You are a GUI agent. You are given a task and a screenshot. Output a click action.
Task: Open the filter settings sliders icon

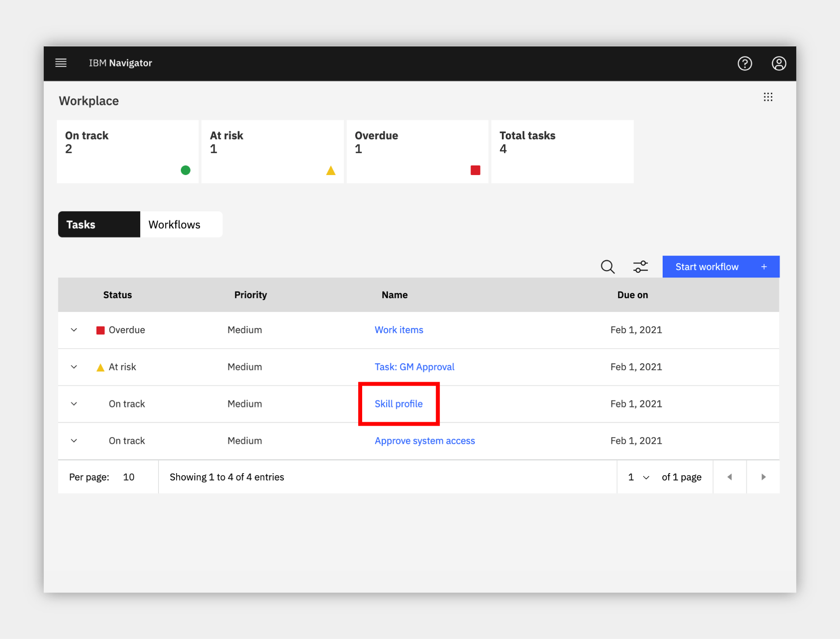(x=640, y=267)
